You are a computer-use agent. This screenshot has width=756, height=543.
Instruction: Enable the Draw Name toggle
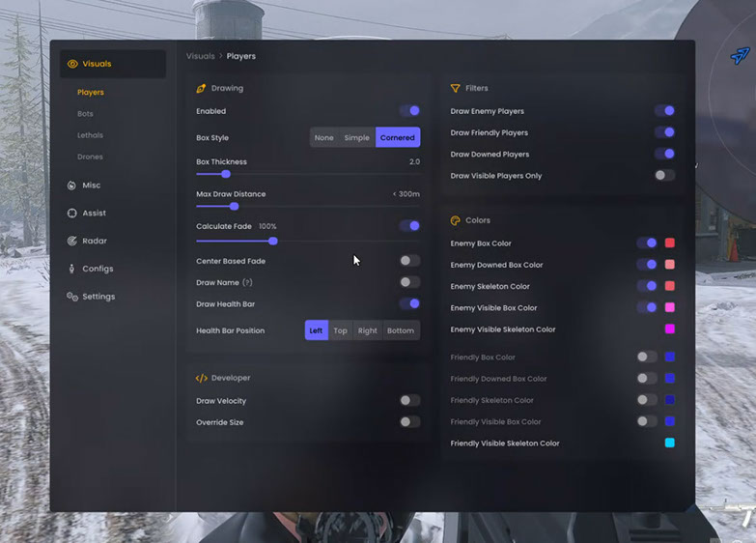409,282
